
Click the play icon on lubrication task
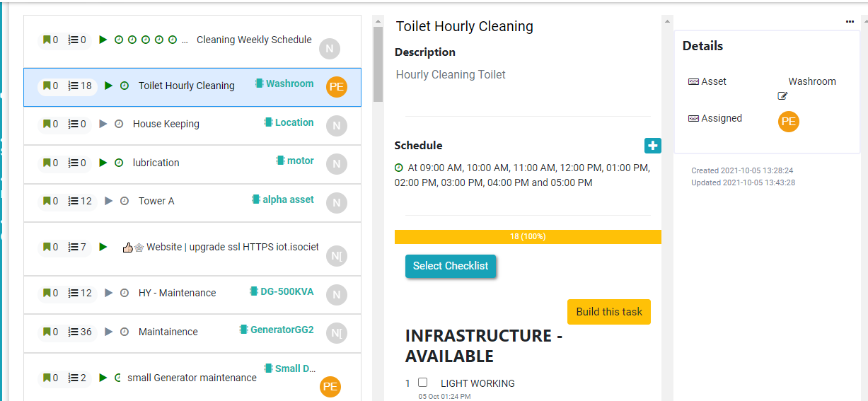(103, 163)
